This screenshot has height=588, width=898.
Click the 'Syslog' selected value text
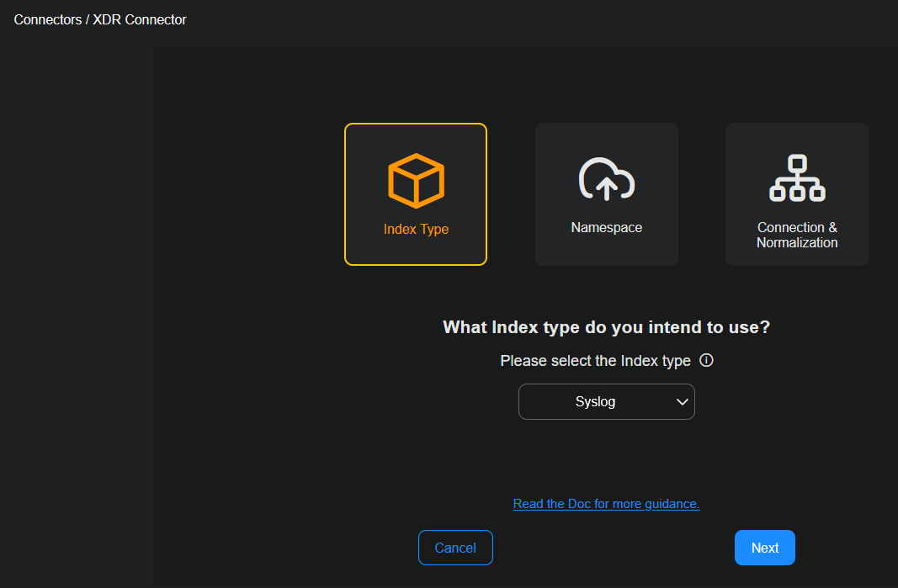[595, 402]
